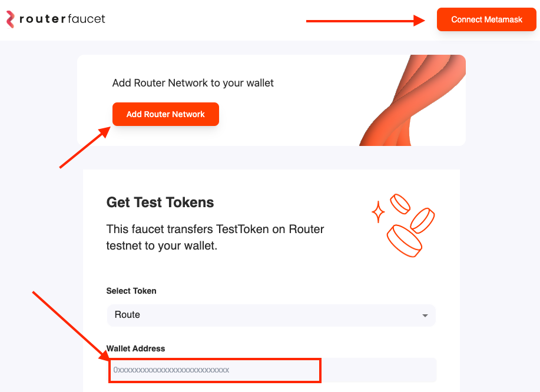Click the Get Test Tokens heading
540x392 pixels.
160,202
